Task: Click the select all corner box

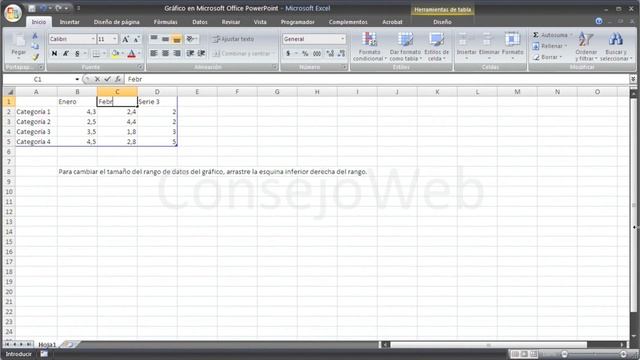Action: [x=9, y=92]
